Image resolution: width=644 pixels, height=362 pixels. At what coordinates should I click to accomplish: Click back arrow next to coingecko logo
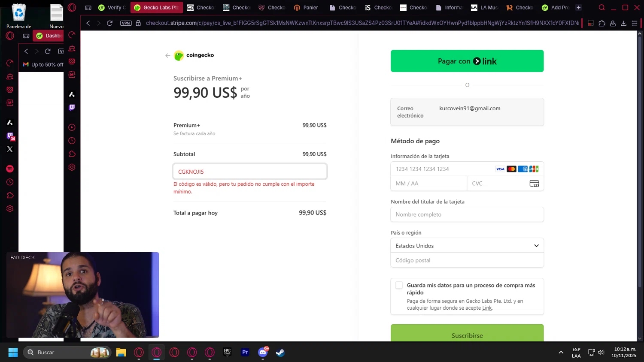coord(167,55)
